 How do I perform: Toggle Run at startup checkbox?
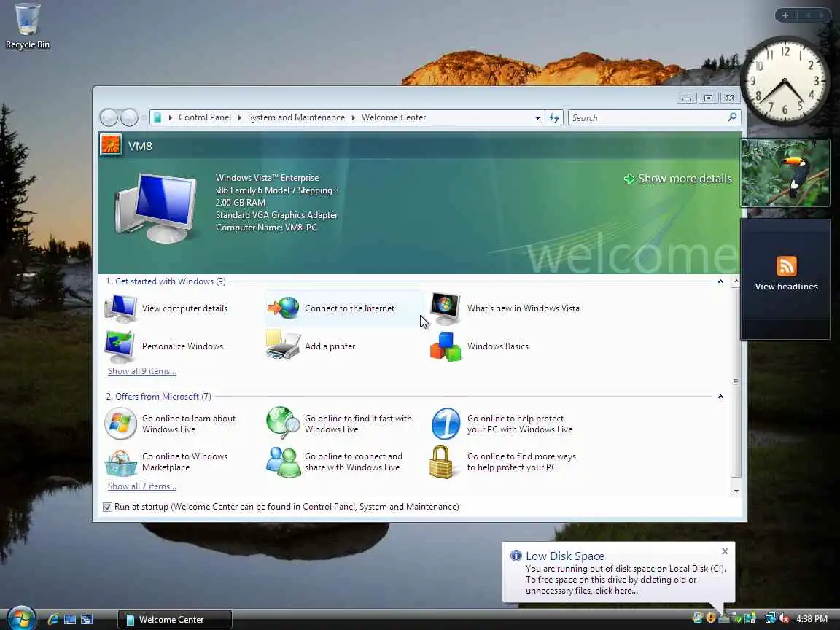108,507
